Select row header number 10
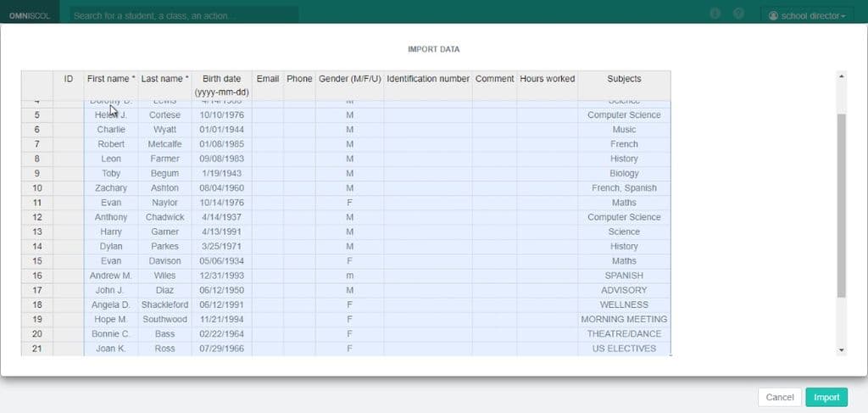 click(37, 188)
